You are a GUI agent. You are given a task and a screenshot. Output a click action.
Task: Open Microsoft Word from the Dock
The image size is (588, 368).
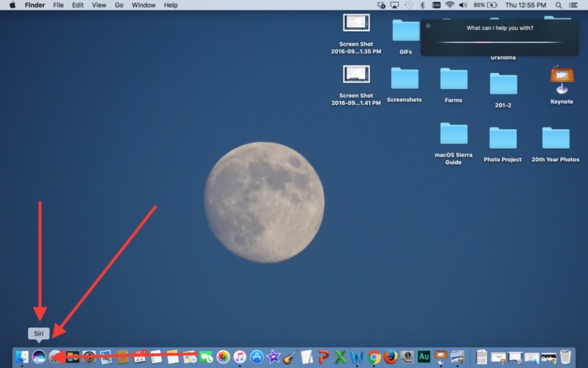coord(358,357)
